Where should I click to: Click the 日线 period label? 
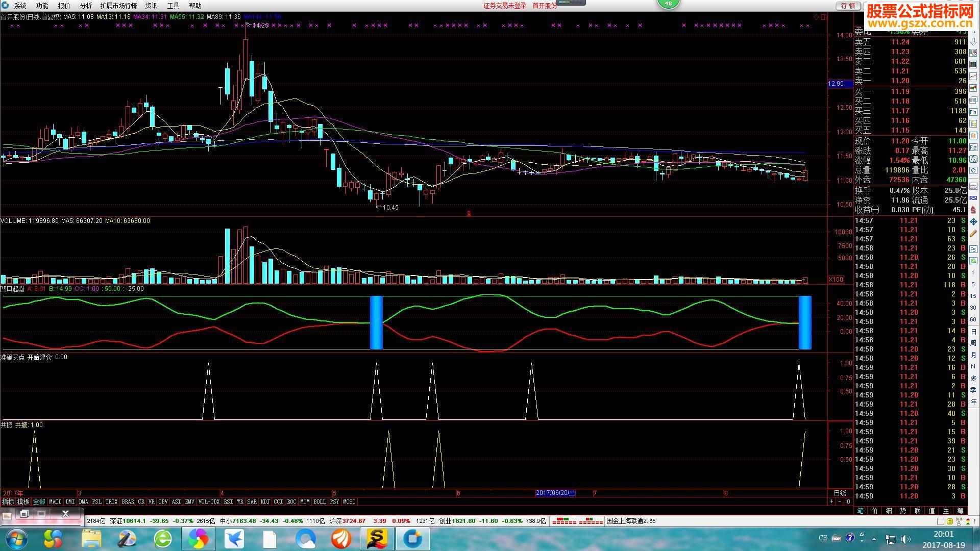840,493
